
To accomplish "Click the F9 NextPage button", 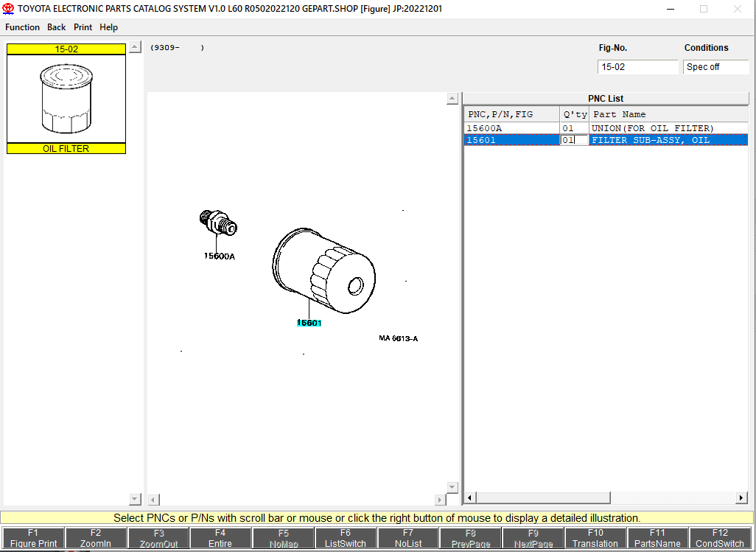I will point(533,538).
